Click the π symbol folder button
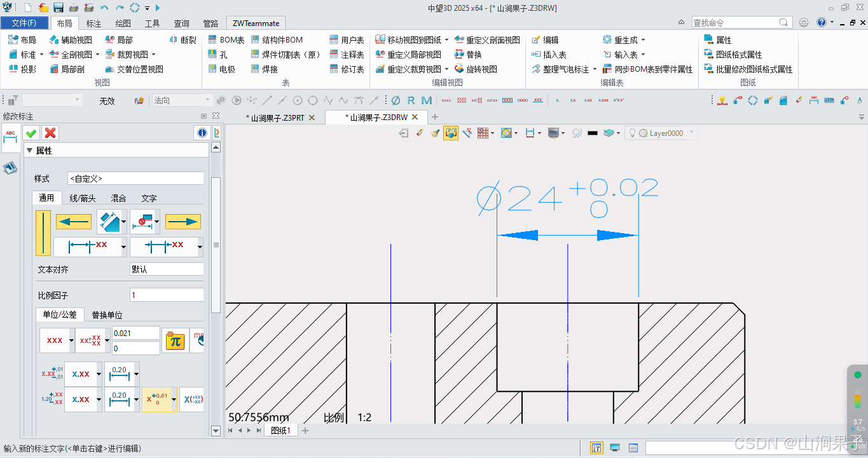Screen dimensions: 868x458 click(176, 340)
